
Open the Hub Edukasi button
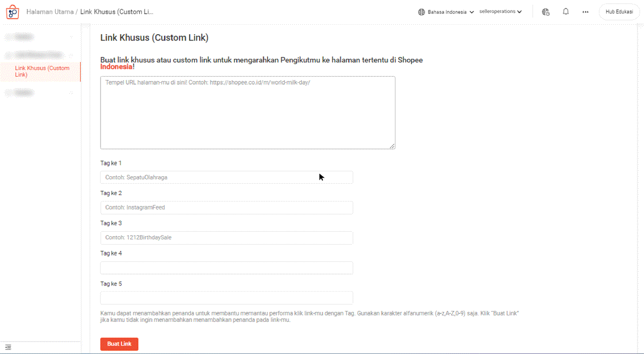619,12
